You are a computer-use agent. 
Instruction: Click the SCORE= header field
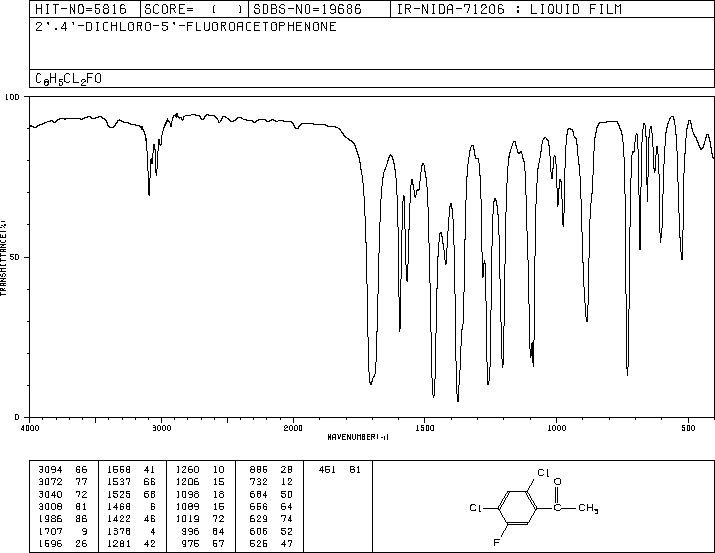pos(194,9)
